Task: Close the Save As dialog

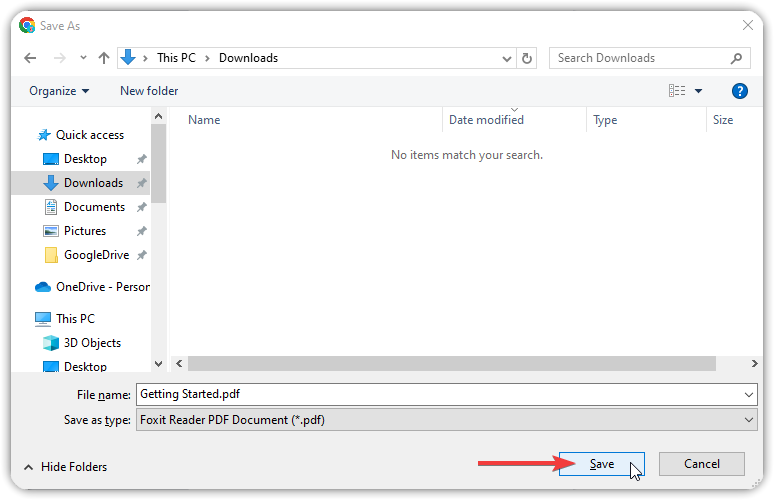Action: tap(747, 25)
